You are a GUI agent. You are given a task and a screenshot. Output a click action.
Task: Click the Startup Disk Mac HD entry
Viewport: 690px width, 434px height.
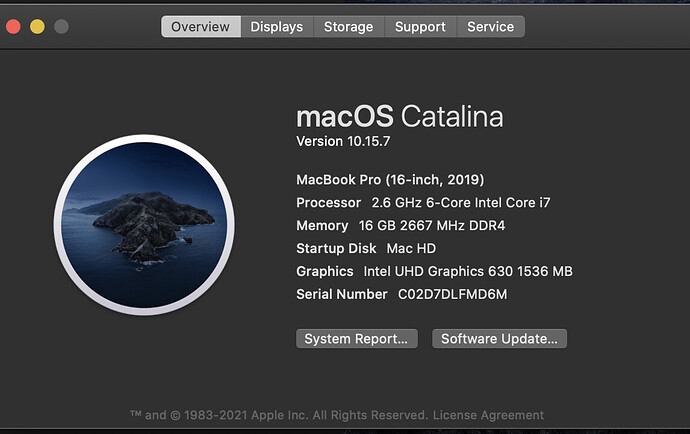(366, 248)
